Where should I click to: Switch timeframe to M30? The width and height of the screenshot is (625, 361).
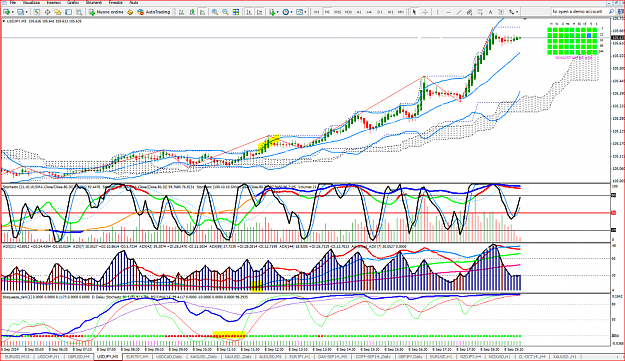tap(348, 12)
